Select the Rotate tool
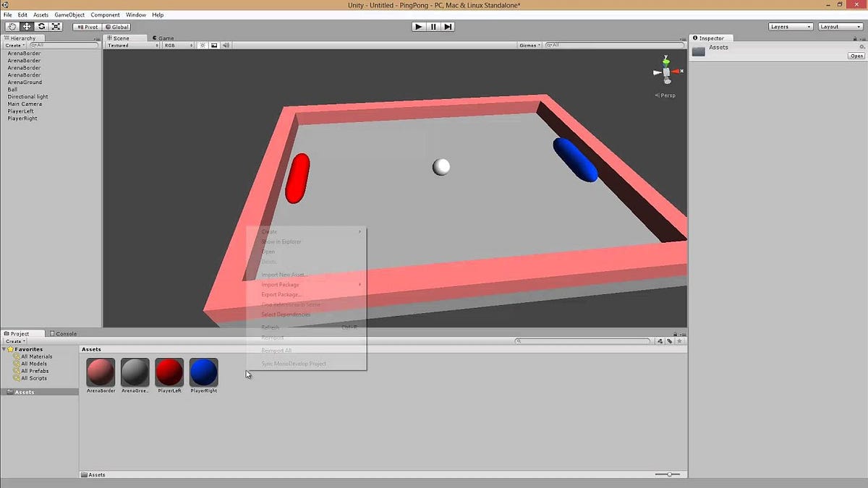The image size is (868, 488). click(41, 26)
